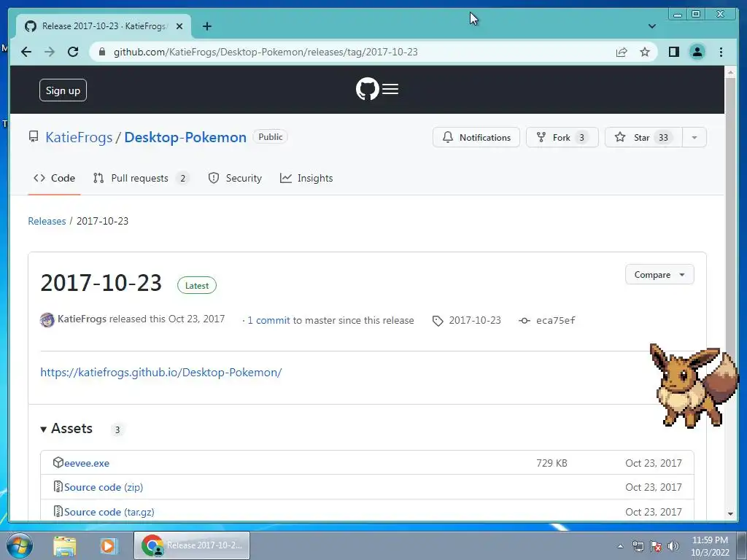Open the Windows Start menu
The width and height of the screenshot is (747, 560).
point(20,545)
